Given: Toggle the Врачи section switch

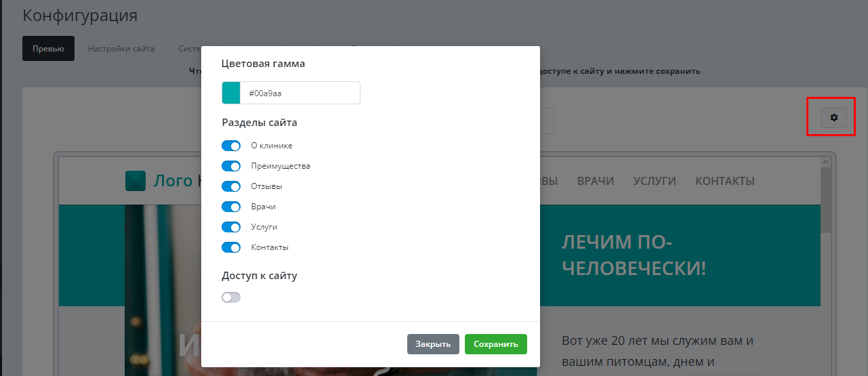Looking at the screenshot, I should pyautogui.click(x=231, y=207).
